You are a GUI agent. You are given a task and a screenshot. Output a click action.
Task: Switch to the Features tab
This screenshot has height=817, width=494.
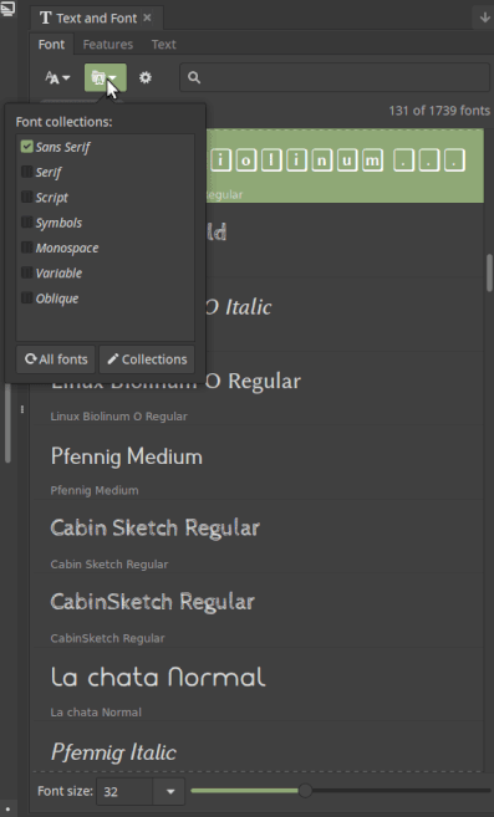[x=108, y=44]
